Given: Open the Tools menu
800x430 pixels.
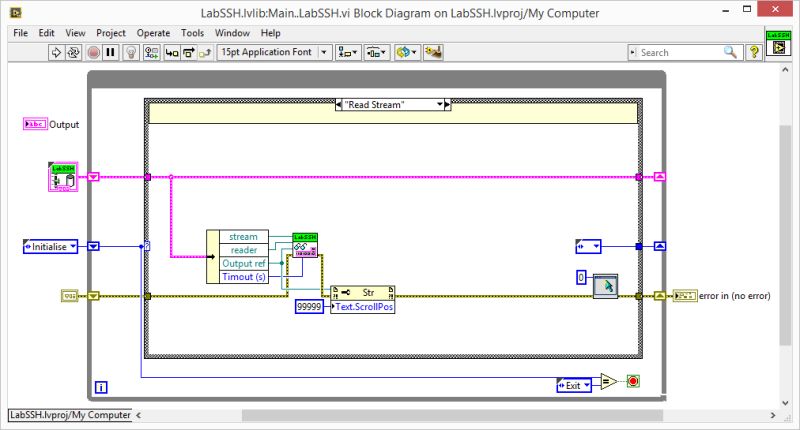Looking at the screenshot, I should pos(192,33).
